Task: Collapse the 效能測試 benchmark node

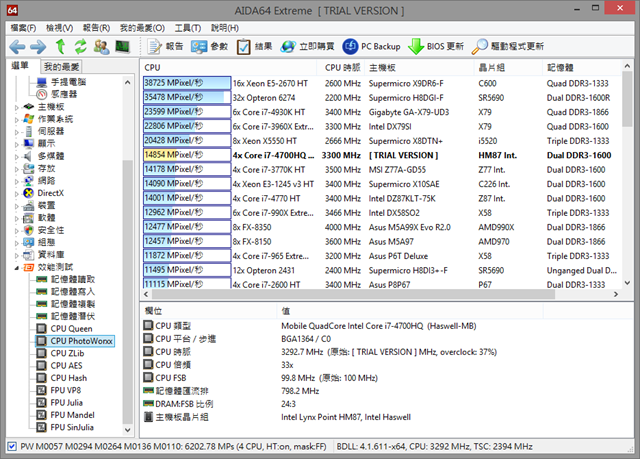Action: point(17,268)
